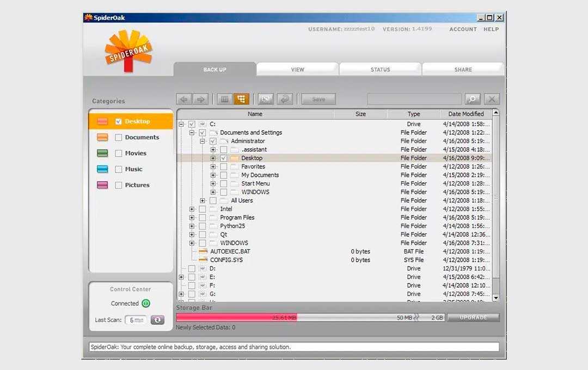Switch to the column view icon
The width and height of the screenshot is (588, 370).
click(225, 99)
